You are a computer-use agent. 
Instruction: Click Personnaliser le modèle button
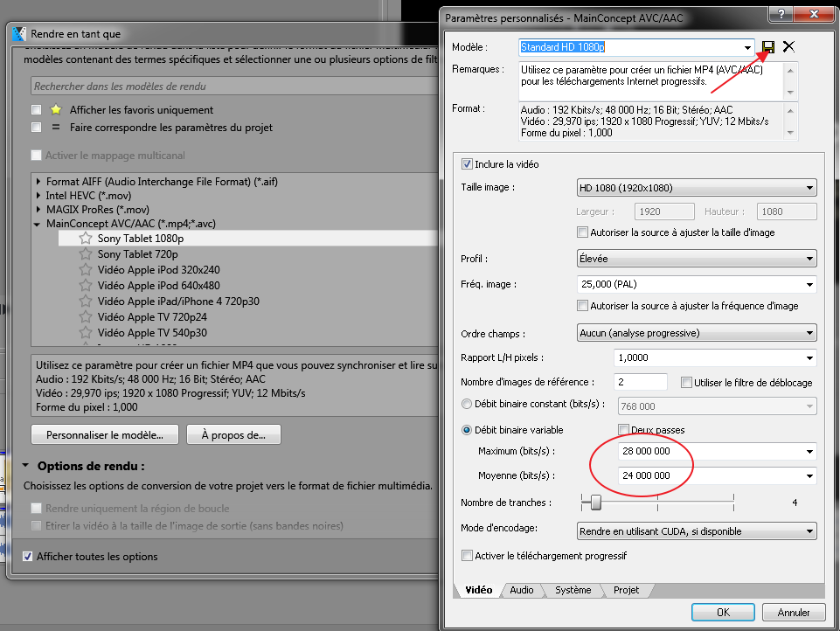click(x=105, y=435)
